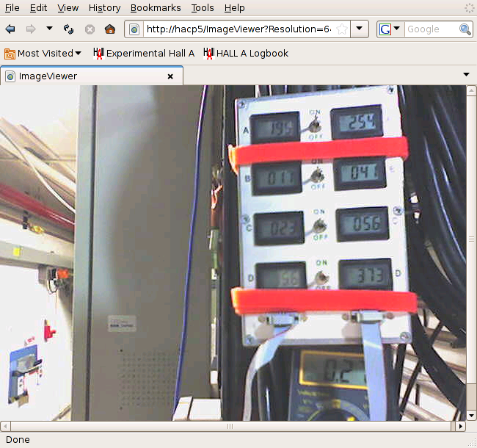Screen dimensions: 477x448
Task: Open the Bookmarks menu
Action: tap(156, 8)
